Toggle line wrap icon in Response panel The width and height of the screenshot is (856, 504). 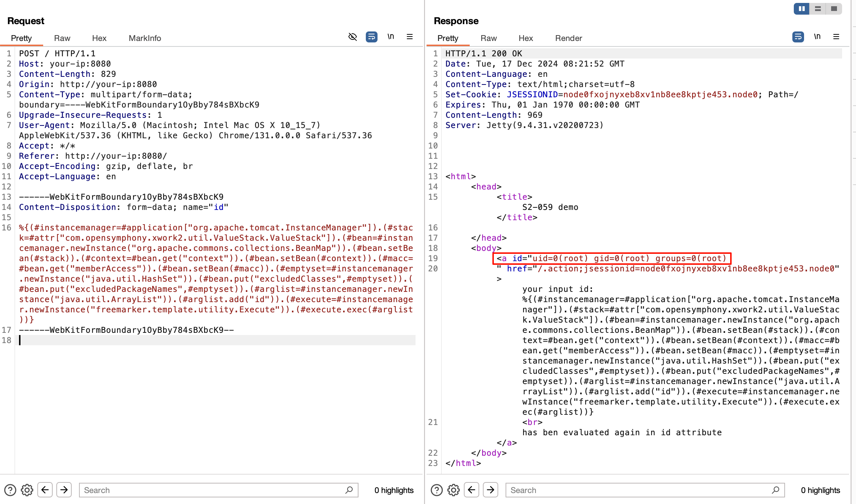tap(798, 37)
